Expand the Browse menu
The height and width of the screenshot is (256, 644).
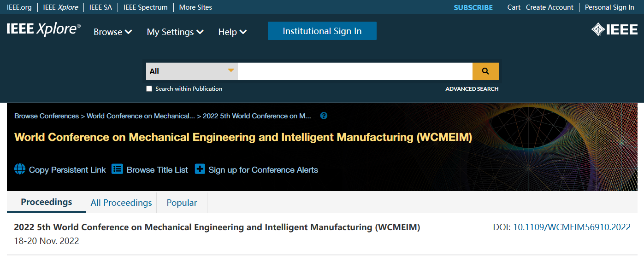[113, 32]
